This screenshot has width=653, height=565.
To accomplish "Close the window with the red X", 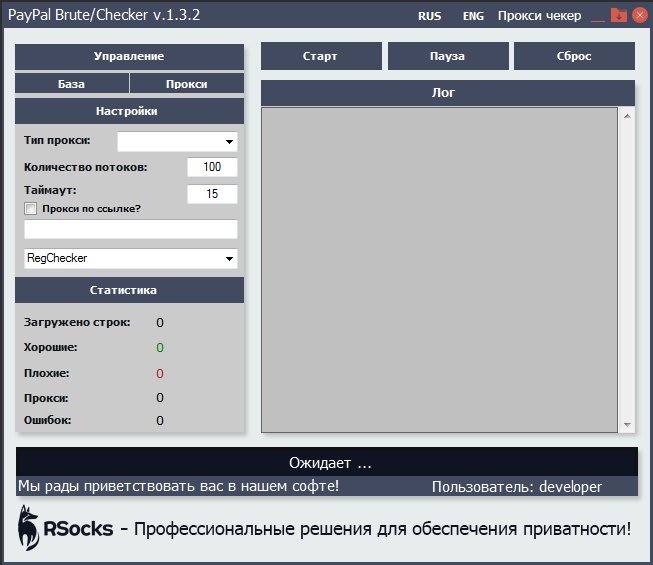I will (639, 15).
